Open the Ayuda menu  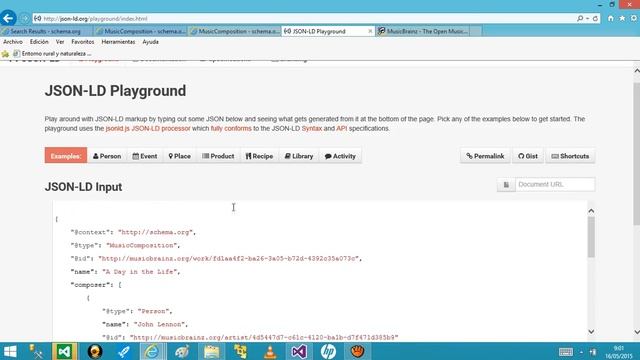[x=150, y=42]
